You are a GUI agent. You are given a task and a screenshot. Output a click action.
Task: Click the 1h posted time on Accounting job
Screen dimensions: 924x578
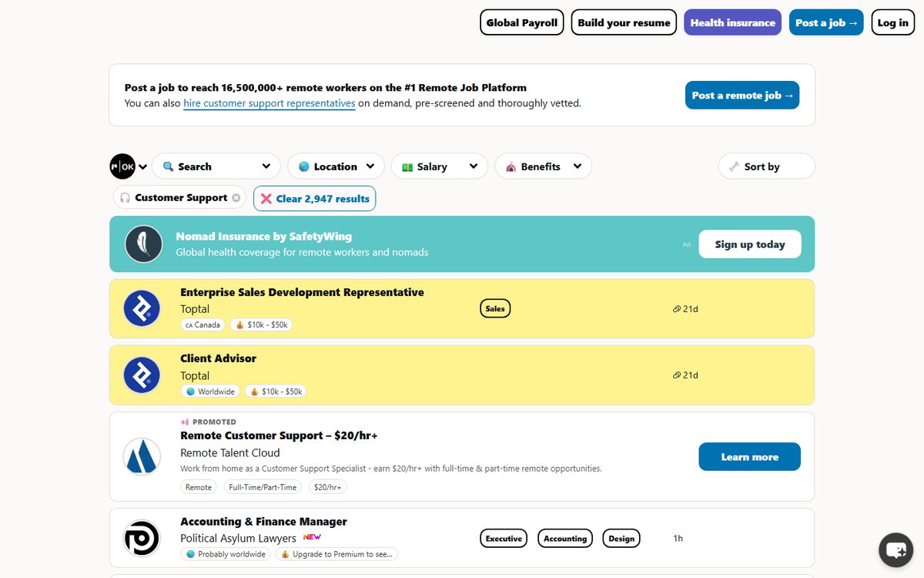pyautogui.click(x=678, y=539)
